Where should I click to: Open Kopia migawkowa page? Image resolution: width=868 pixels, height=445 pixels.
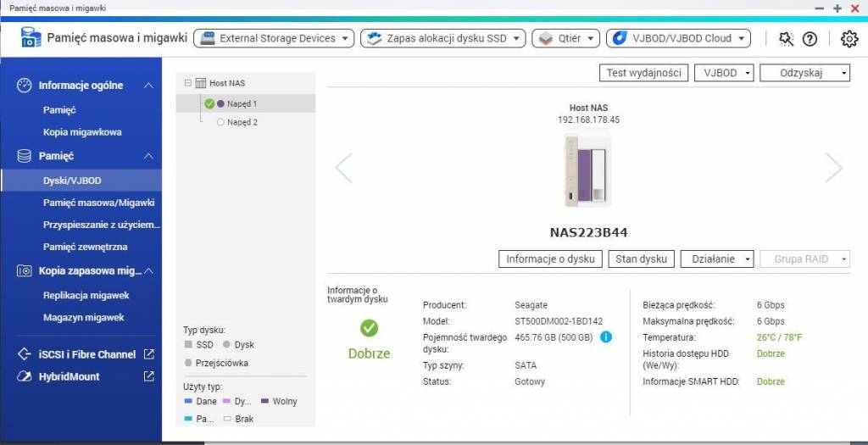(x=82, y=132)
